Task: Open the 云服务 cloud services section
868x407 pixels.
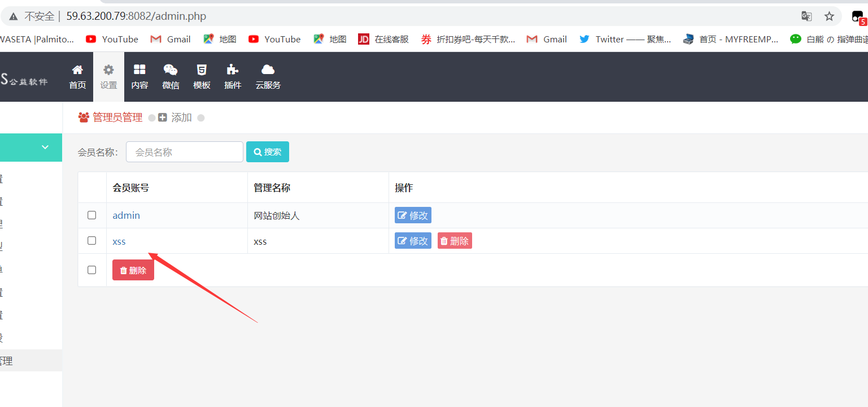Action: (268, 77)
